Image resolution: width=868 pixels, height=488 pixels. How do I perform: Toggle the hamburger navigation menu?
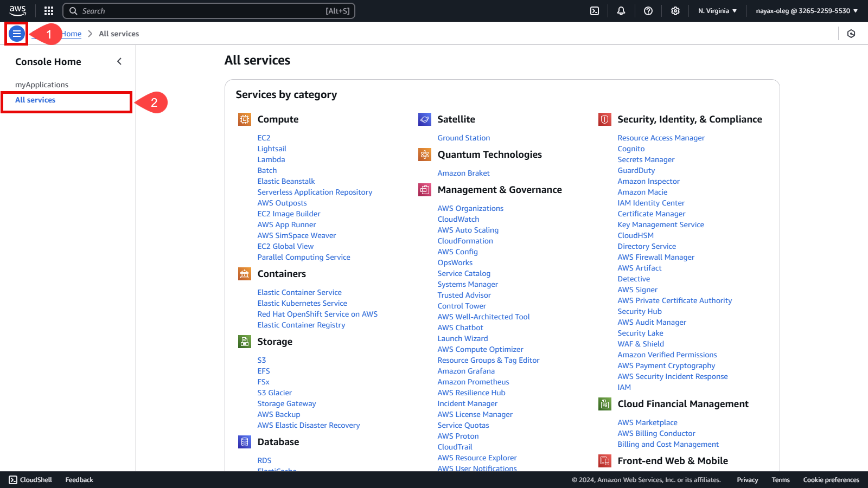[17, 34]
